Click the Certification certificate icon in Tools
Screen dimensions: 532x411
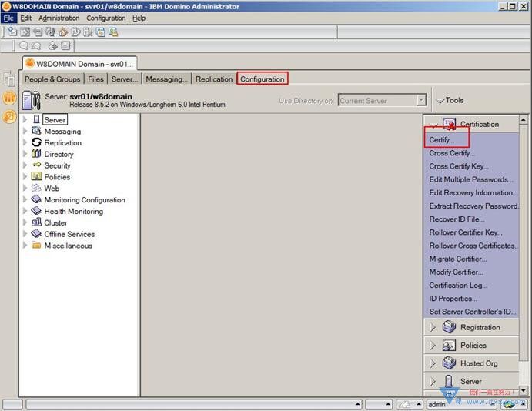(x=449, y=124)
